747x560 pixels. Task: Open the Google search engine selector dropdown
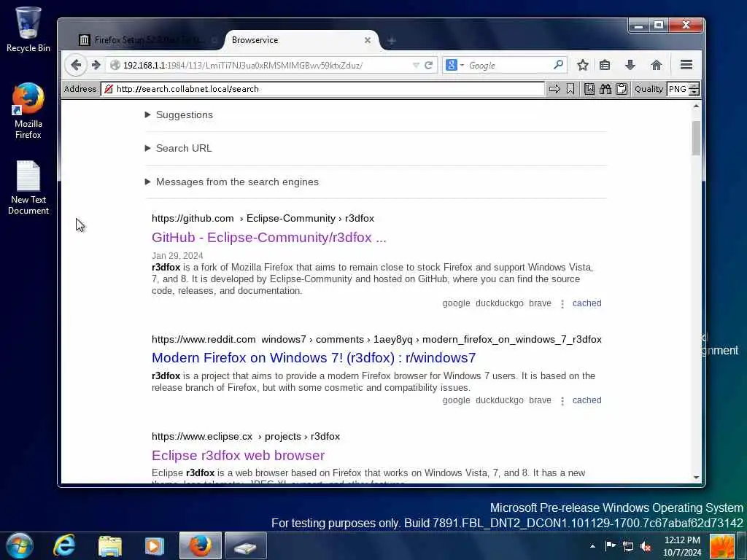[x=455, y=65]
